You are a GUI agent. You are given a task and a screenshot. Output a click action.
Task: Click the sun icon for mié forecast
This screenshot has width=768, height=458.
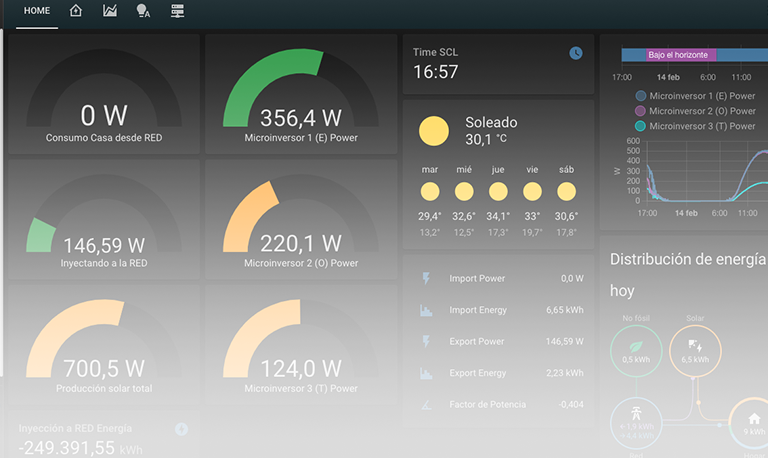point(464,191)
